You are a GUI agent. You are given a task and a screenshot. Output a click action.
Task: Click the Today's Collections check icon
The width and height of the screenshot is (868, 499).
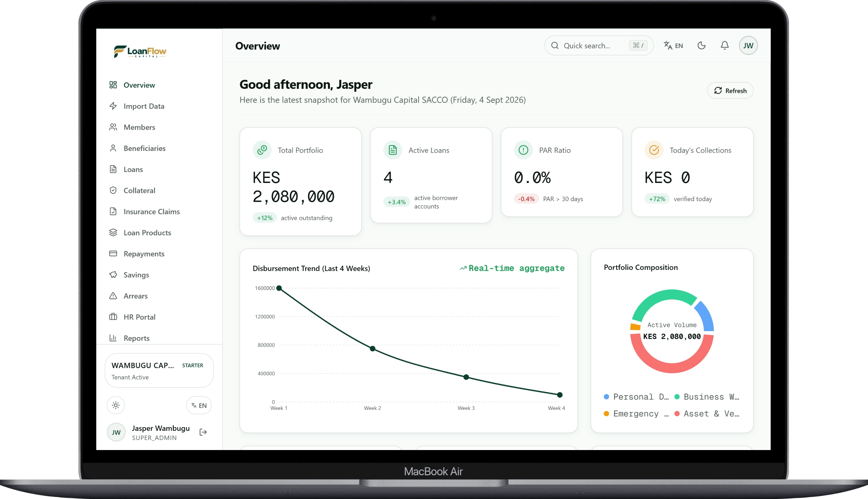pyautogui.click(x=654, y=150)
